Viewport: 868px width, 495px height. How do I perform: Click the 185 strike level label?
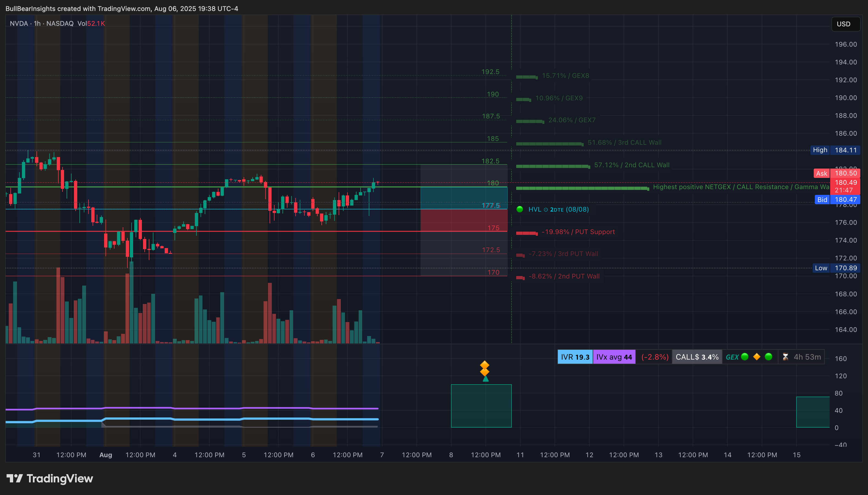(x=493, y=139)
